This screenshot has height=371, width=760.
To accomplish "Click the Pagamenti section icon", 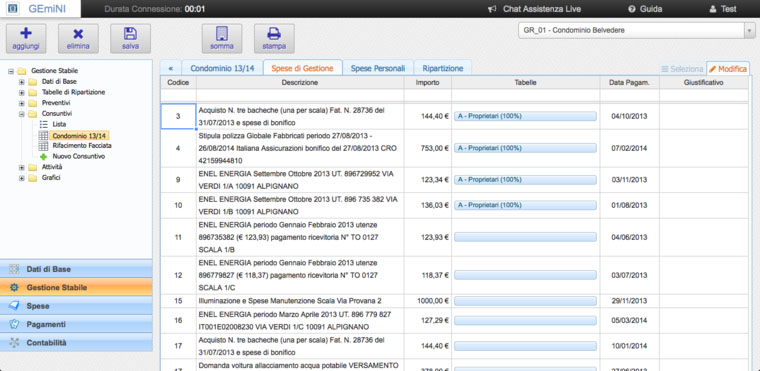I will point(15,324).
